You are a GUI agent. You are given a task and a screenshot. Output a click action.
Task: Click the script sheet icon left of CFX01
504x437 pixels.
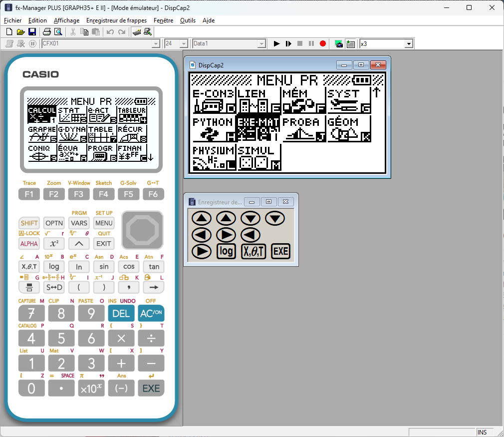point(9,43)
